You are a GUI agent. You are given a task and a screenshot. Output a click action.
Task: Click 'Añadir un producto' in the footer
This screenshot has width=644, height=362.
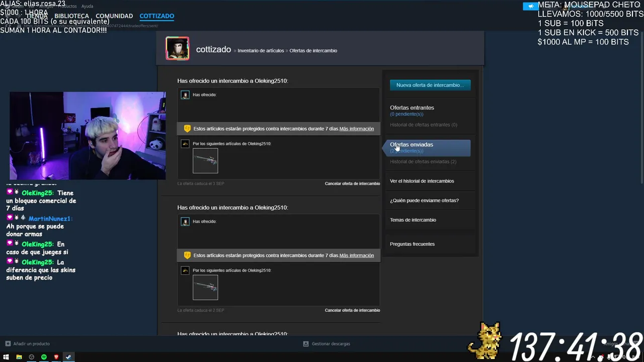click(32, 344)
